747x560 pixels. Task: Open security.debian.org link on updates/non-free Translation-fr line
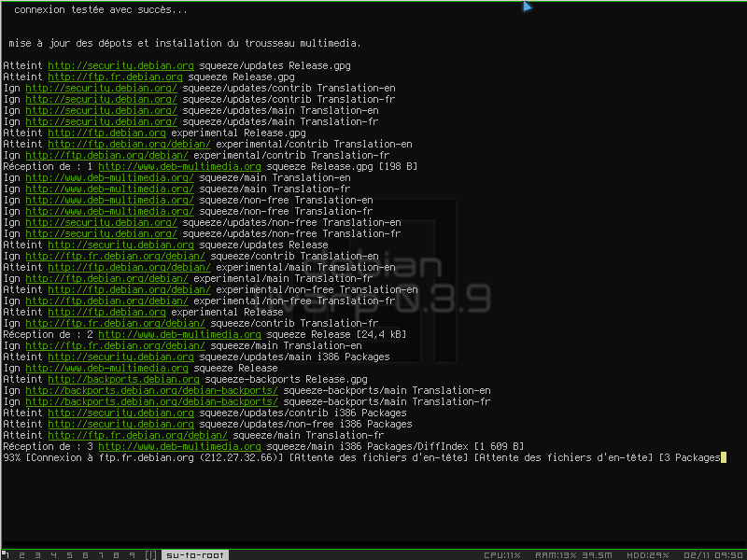[x=102, y=233]
